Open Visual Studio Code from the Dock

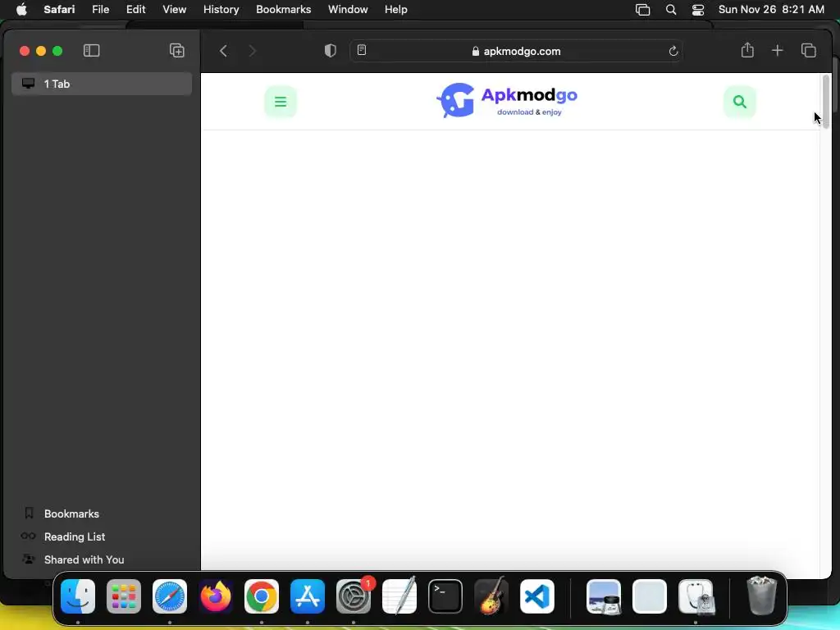coord(537,596)
